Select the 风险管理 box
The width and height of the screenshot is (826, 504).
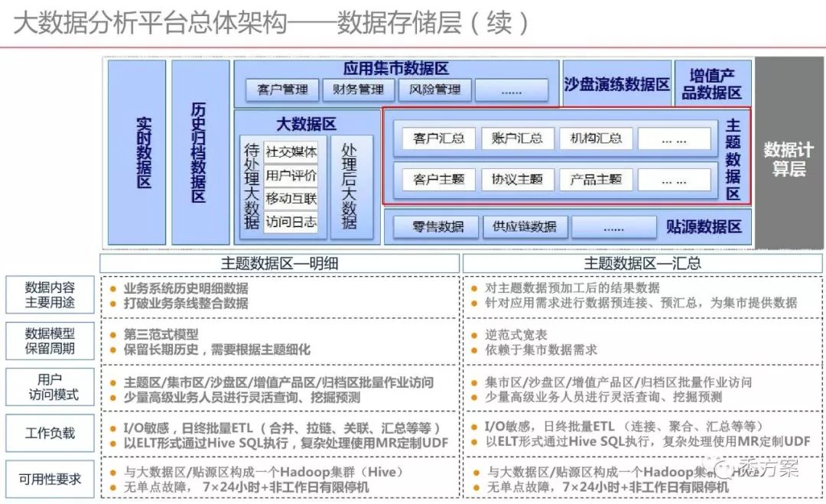pyautogui.click(x=434, y=89)
